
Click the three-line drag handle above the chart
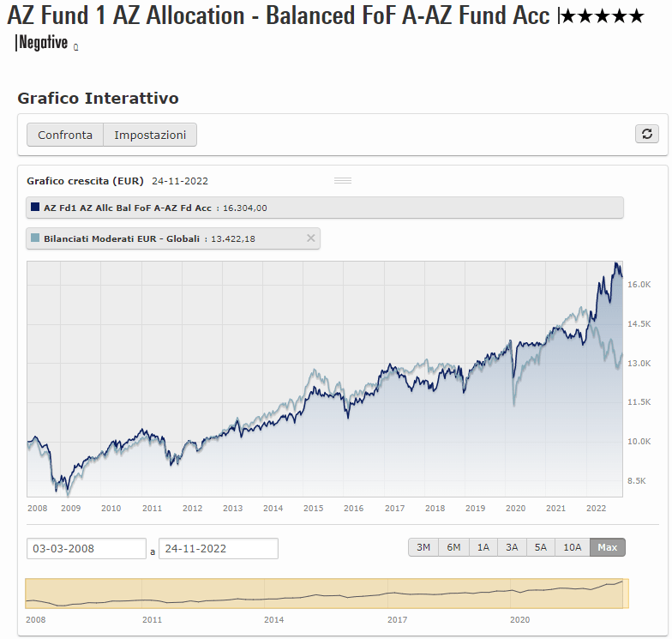pos(343,180)
